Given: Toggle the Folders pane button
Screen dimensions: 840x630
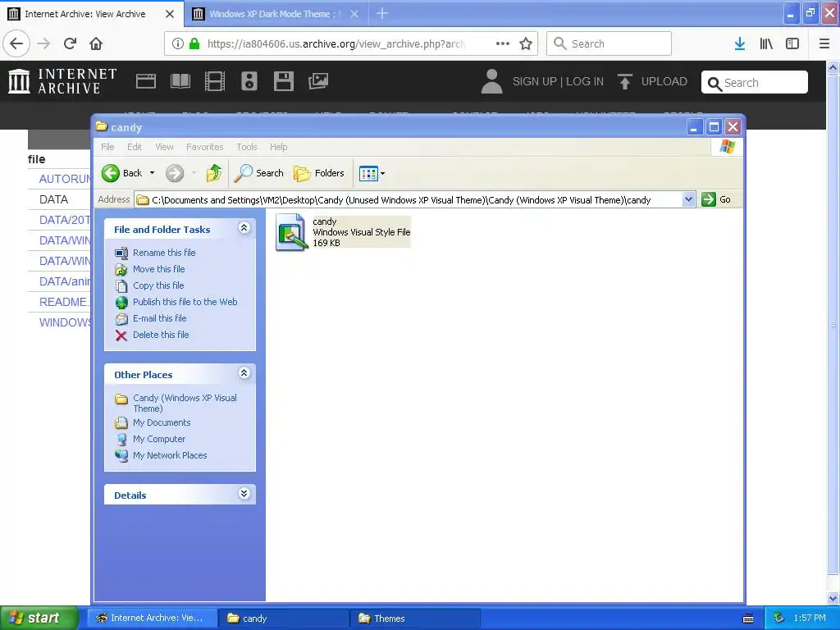Looking at the screenshot, I should 319,173.
